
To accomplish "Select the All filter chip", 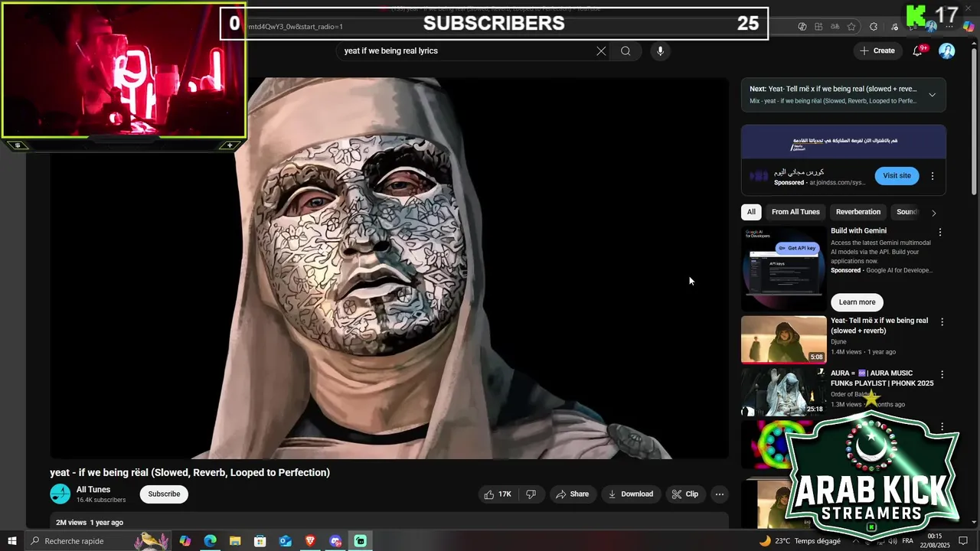I will tap(751, 212).
